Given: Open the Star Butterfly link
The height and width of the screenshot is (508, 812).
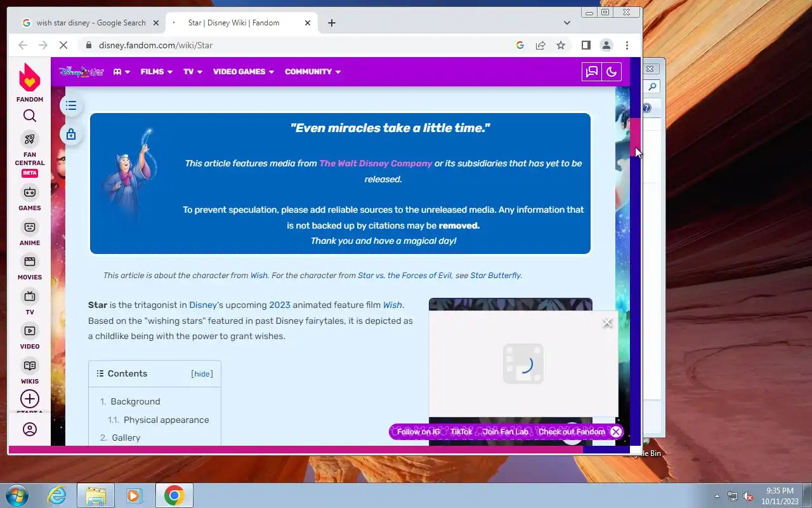Looking at the screenshot, I should pos(495,276).
